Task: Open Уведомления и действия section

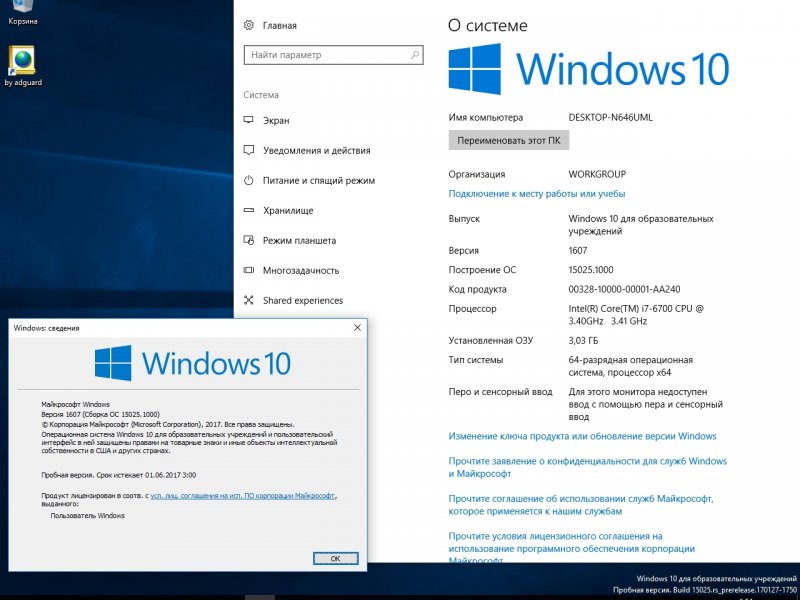Action: [x=316, y=151]
